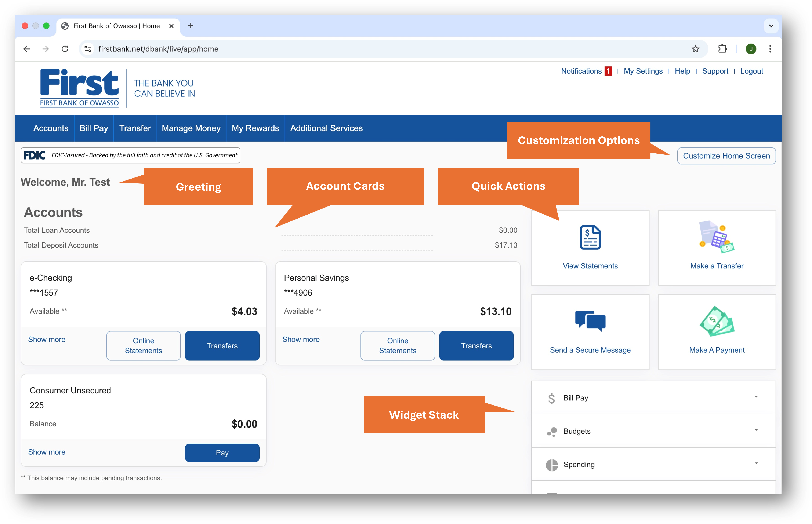The height and width of the screenshot is (524, 812).
Task: Click the red Notifications count badge
Action: click(608, 71)
